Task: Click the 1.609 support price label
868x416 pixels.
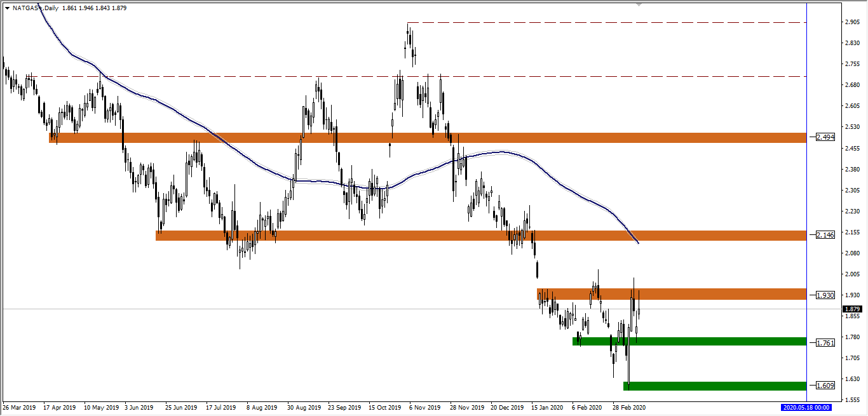Action: click(824, 386)
